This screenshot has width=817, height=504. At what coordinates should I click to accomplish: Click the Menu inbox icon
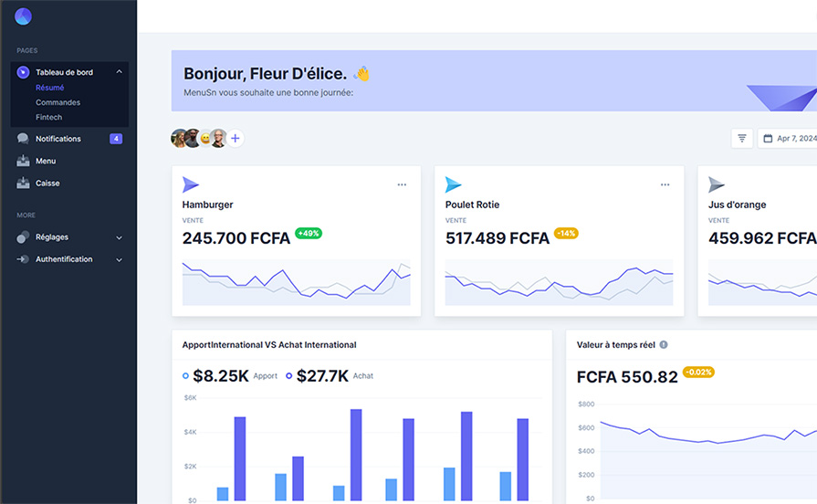tap(23, 161)
